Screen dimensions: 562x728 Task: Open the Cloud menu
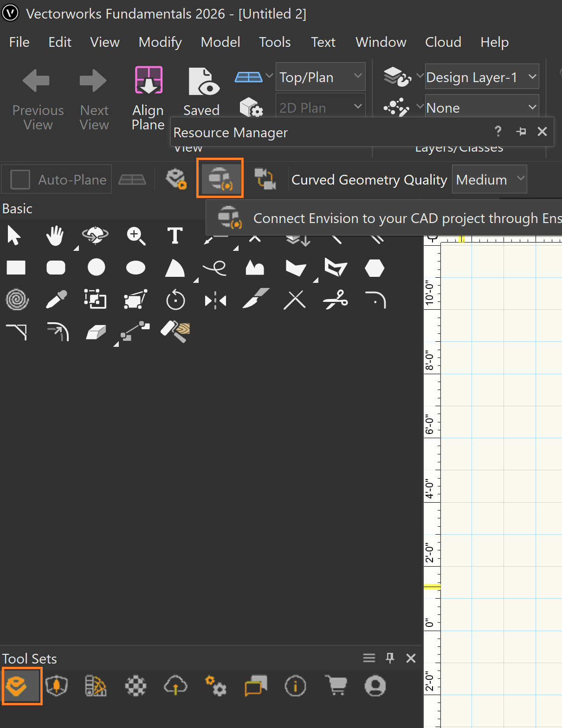point(443,42)
